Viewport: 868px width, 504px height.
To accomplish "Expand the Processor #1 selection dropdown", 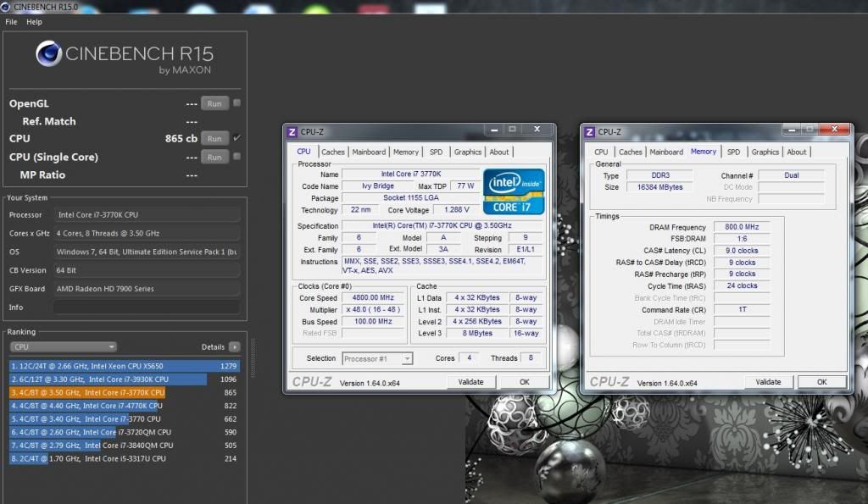I will [x=407, y=358].
